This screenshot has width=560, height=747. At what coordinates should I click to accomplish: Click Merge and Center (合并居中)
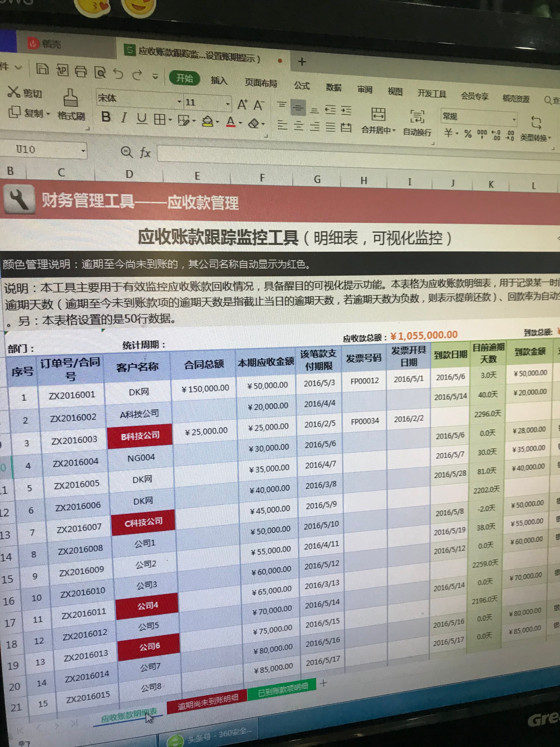click(x=378, y=121)
